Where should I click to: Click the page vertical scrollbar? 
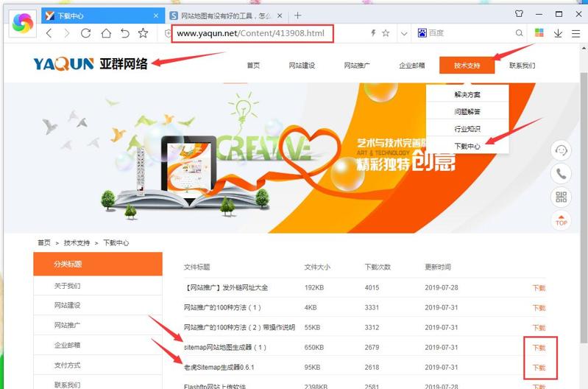point(584,206)
